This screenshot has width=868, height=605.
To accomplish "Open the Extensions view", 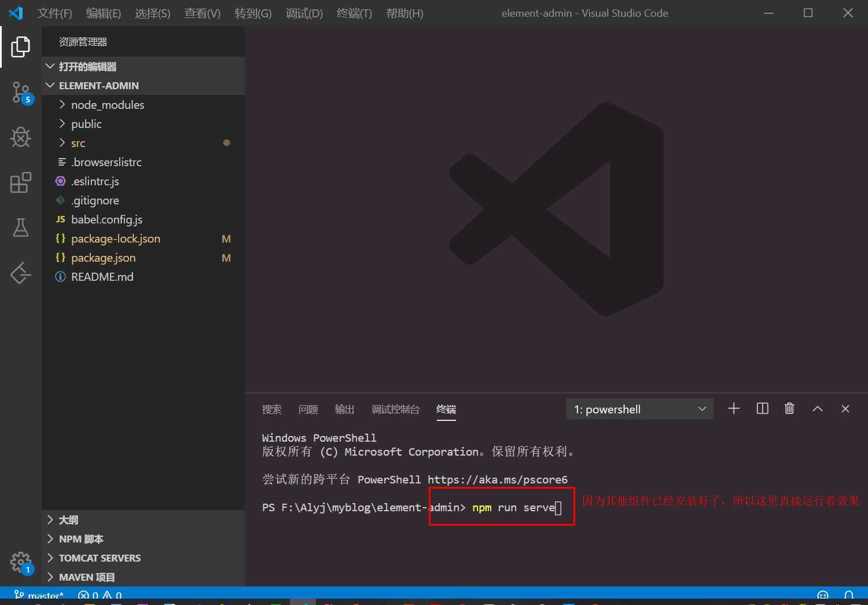I will pos(21,182).
